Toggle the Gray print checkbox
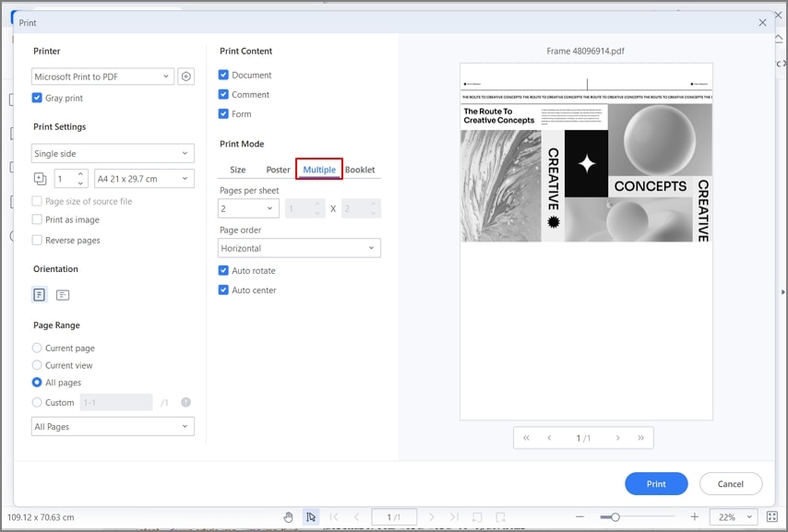The image size is (788, 532). (37, 98)
